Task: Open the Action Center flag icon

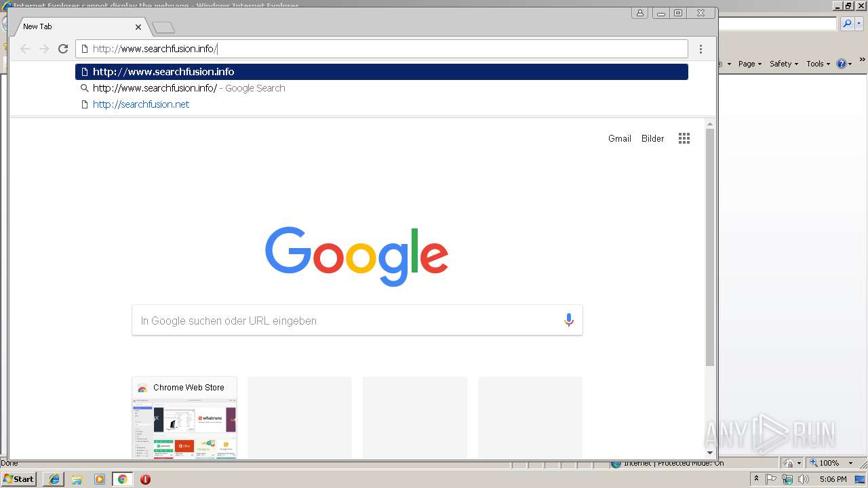Action: [772, 479]
